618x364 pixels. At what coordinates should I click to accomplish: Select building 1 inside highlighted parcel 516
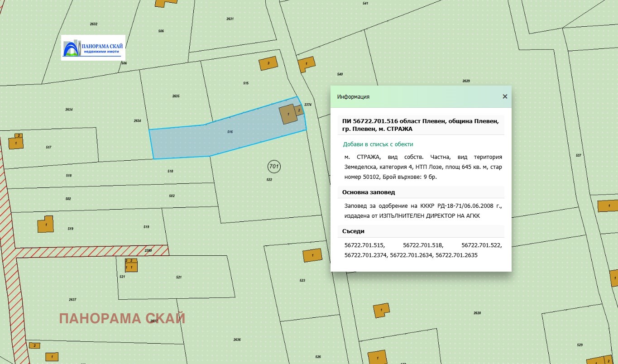point(288,115)
